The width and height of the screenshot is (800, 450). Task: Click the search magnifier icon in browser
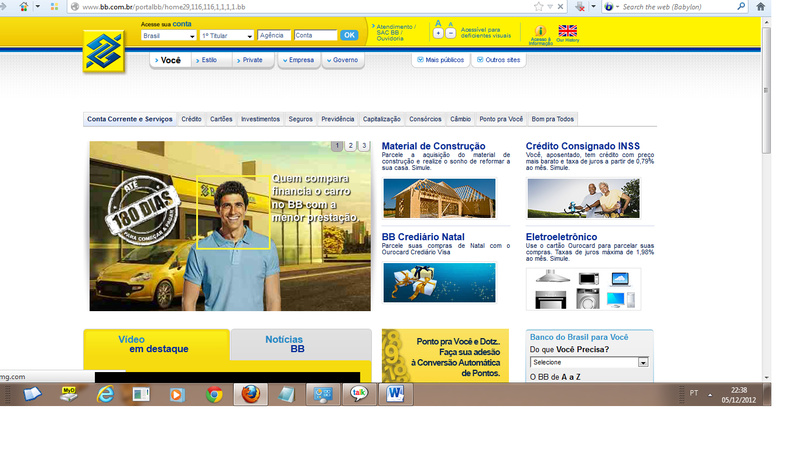pyautogui.click(x=741, y=7)
